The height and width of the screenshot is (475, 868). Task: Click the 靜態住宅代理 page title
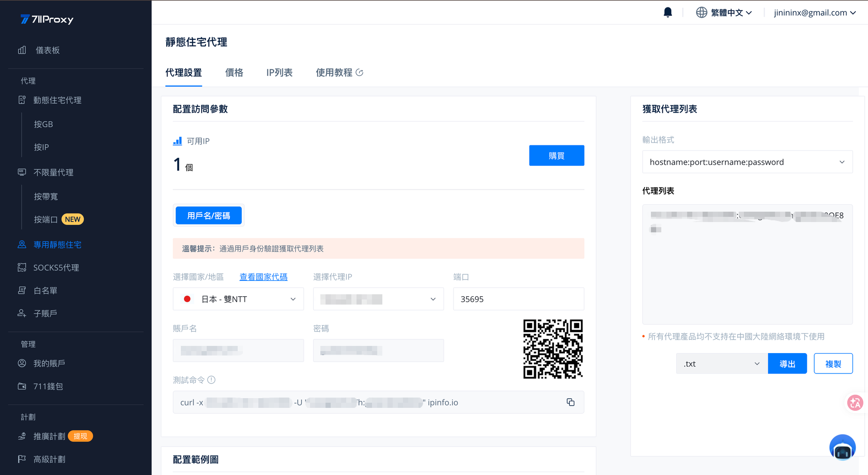click(196, 42)
